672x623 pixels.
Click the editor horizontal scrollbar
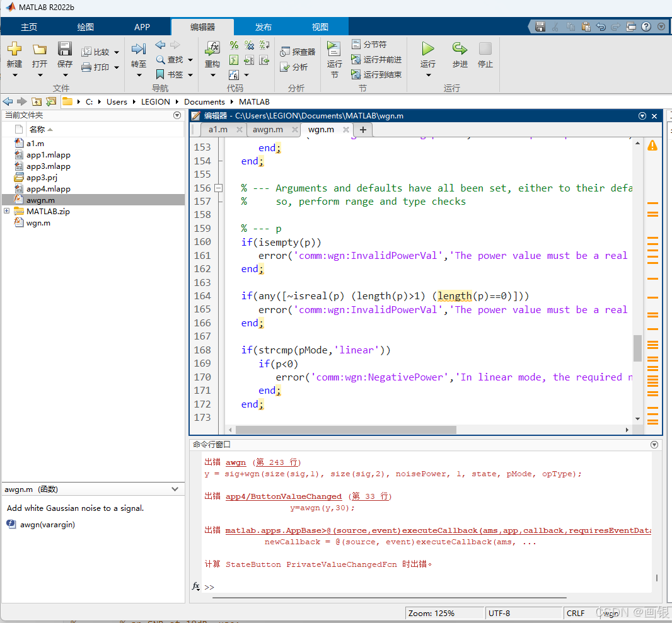click(346, 430)
